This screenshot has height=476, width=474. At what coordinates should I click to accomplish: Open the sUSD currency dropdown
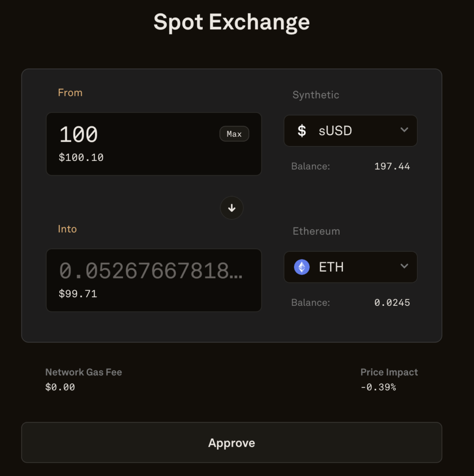350,131
